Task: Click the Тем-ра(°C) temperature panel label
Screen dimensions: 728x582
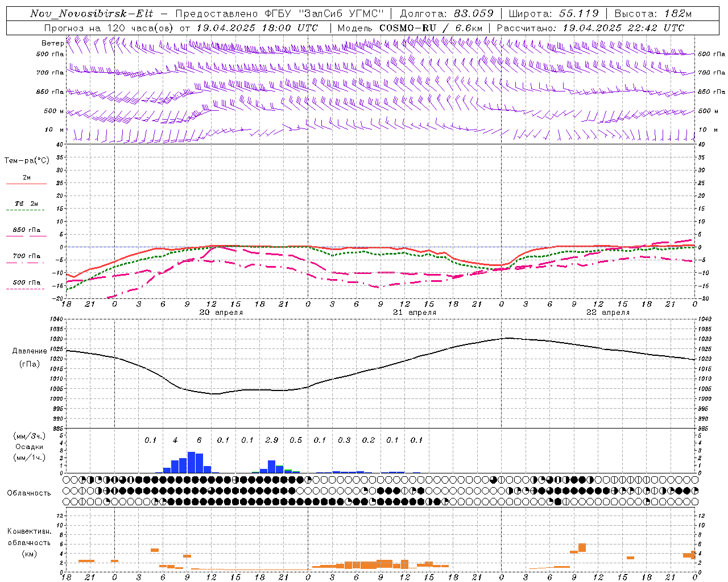Action: pos(27,160)
